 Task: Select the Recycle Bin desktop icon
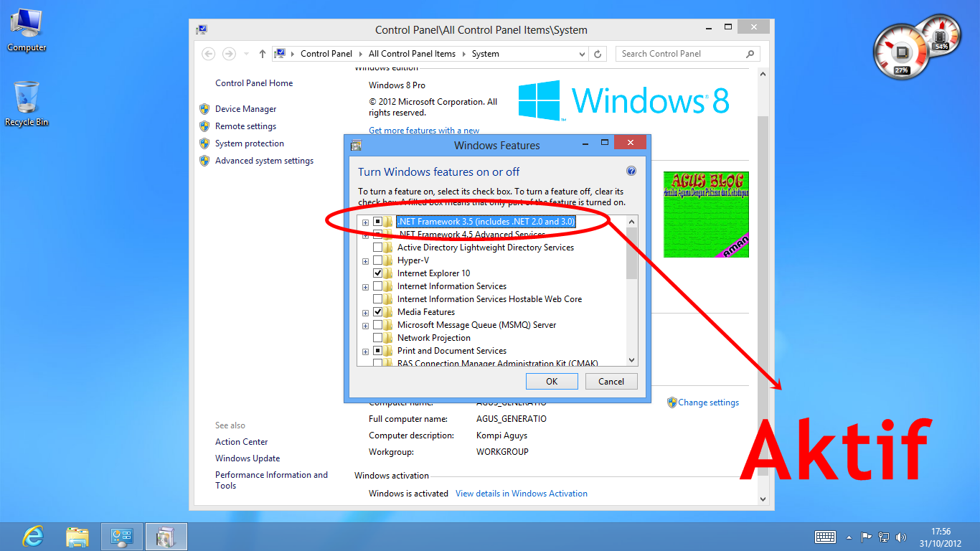point(27,104)
